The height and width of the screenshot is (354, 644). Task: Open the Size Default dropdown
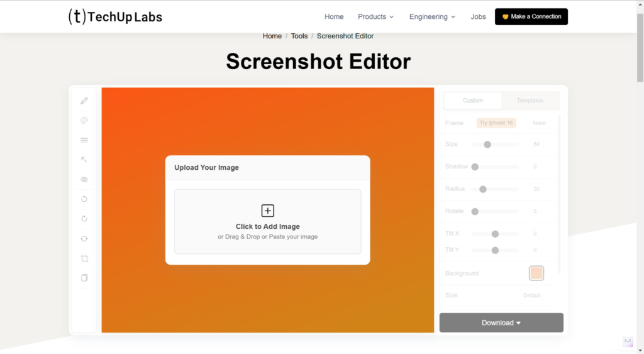pyautogui.click(x=532, y=296)
